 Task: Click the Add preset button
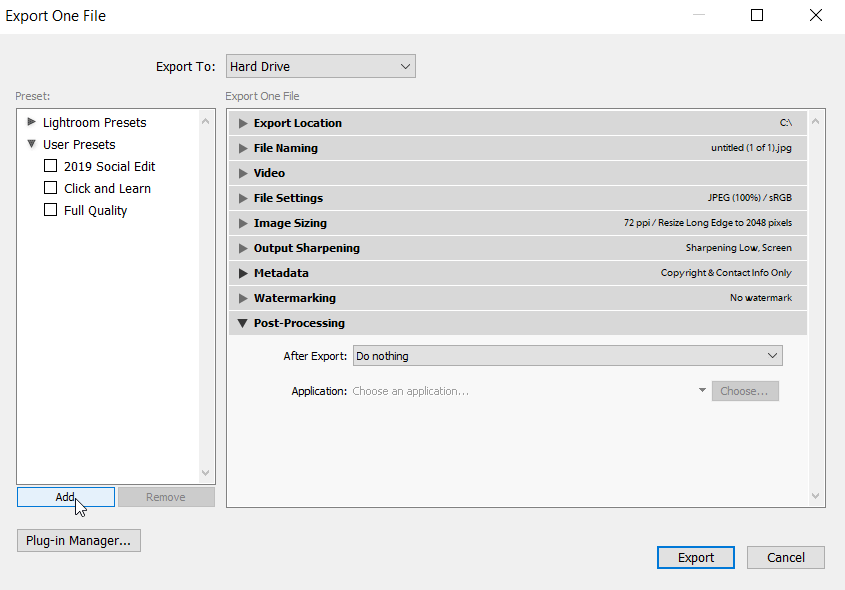(x=65, y=497)
